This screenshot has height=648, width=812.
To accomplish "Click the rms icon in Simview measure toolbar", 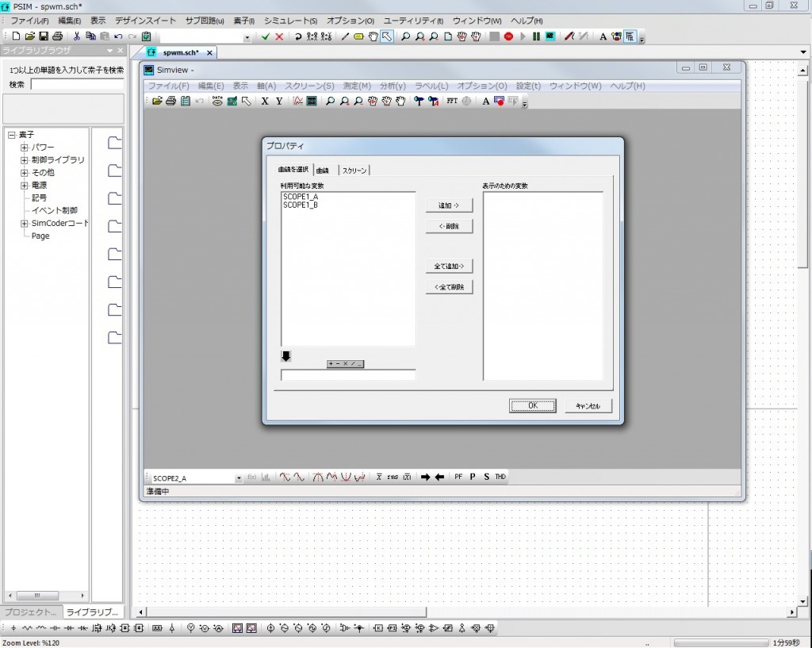I will click(393, 477).
